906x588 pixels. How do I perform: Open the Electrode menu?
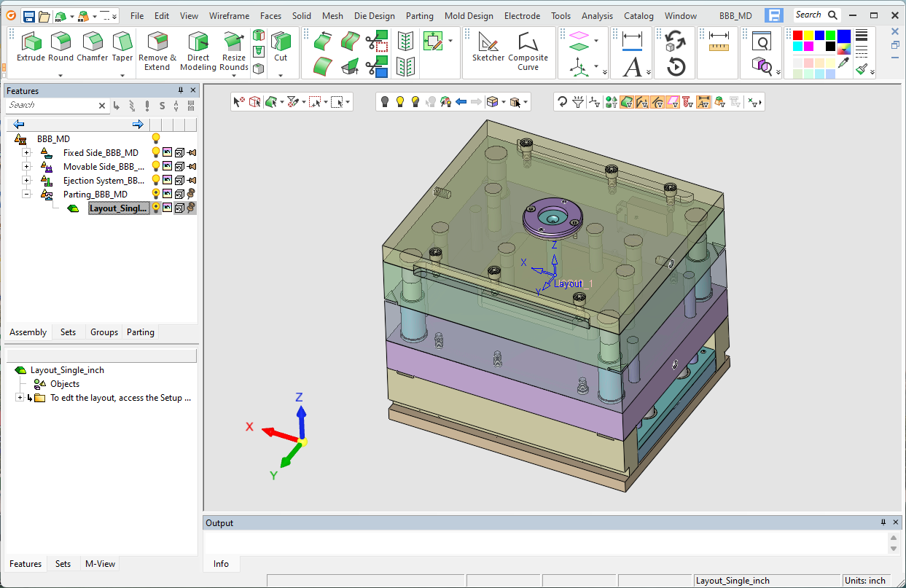pos(523,16)
